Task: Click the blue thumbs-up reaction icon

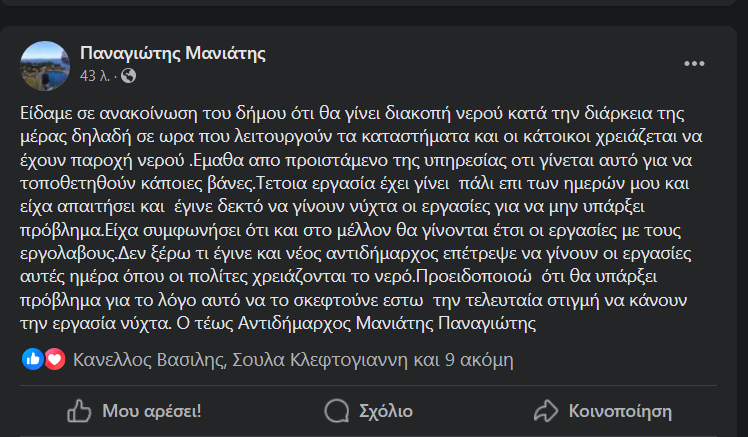Action: pos(33,358)
